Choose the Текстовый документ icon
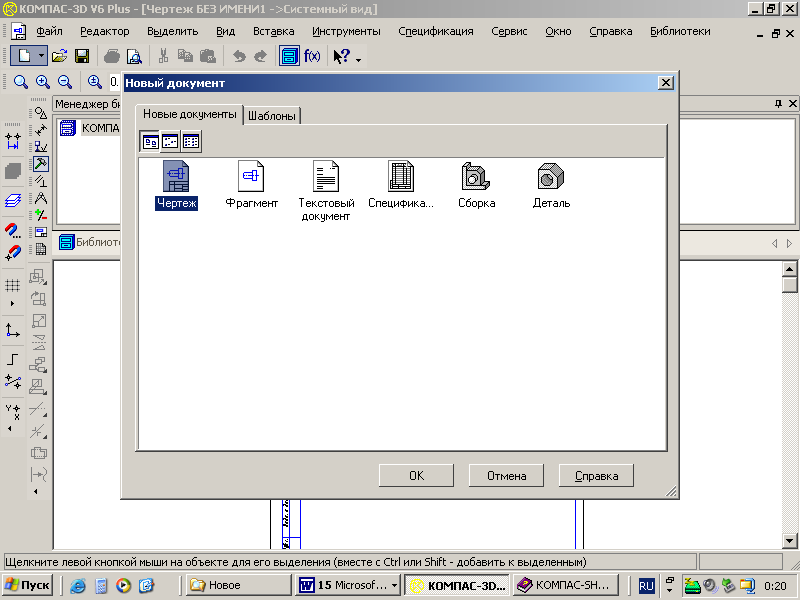Image resolution: width=800 pixels, height=600 pixels. click(x=326, y=191)
